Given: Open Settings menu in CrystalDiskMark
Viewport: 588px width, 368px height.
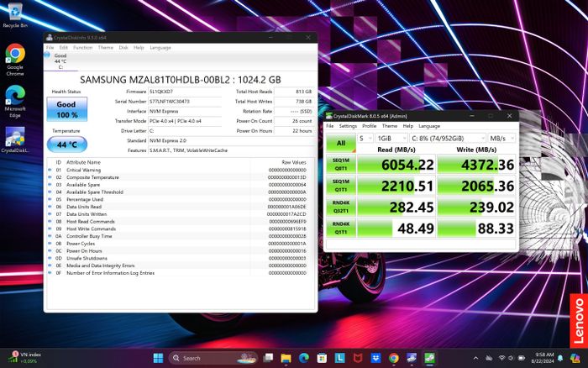Looking at the screenshot, I should (x=348, y=126).
